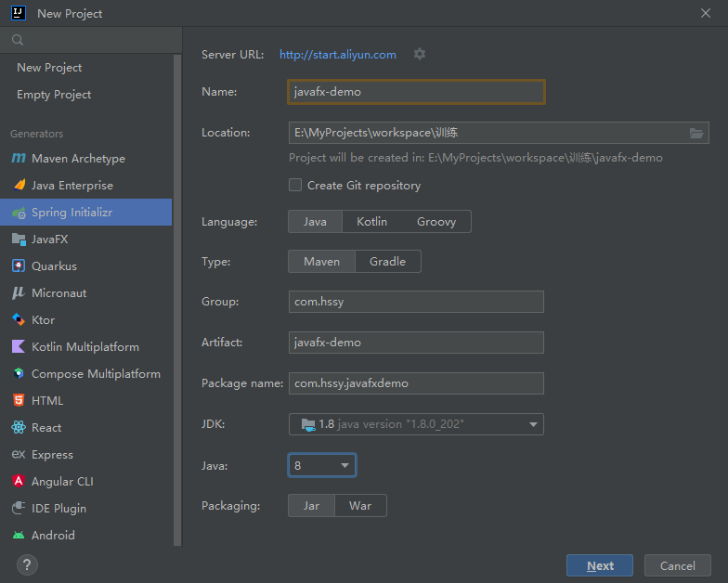The height and width of the screenshot is (583, 728).
Task: Open the Java version dropdown
Action: [x=322, y=465]
